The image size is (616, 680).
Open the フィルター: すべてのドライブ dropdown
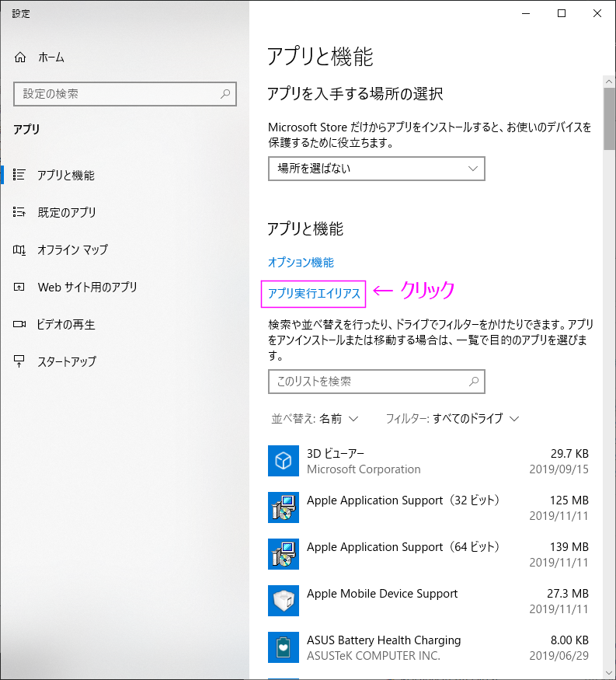(453, 419)
